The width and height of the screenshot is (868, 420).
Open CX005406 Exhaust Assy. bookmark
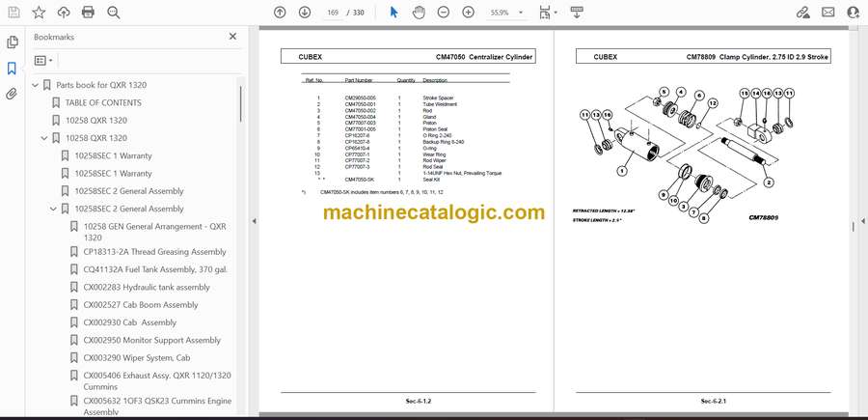pyautogui.click(x=157, y=380)
